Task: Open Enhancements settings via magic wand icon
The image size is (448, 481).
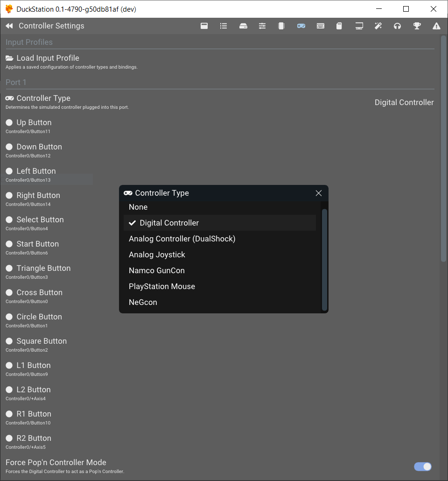Action: click(378, 26)
